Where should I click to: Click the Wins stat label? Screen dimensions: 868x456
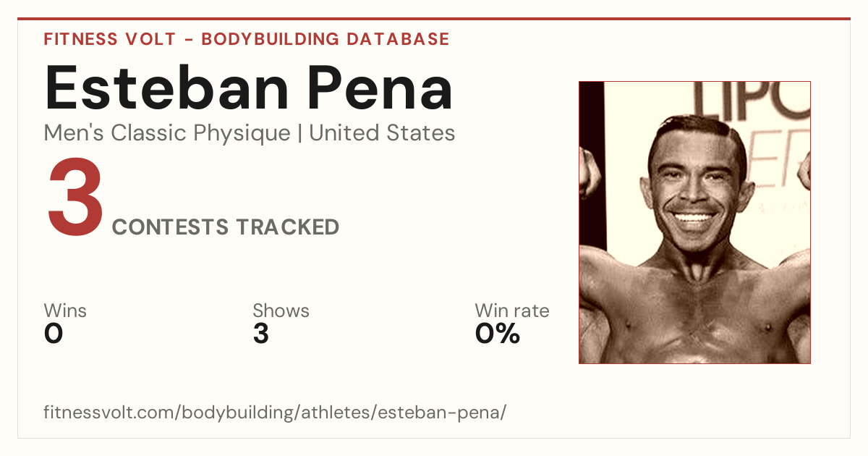click(x=65, y=311)
